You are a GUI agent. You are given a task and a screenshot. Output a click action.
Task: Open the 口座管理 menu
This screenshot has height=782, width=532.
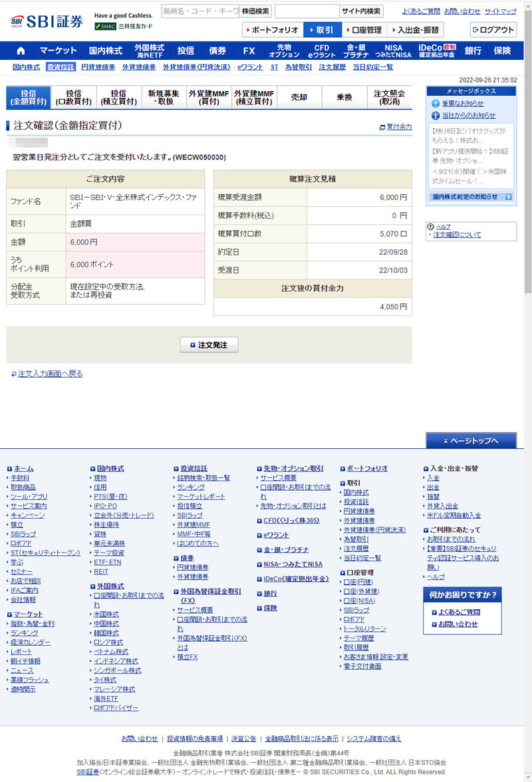pos(364,30)
